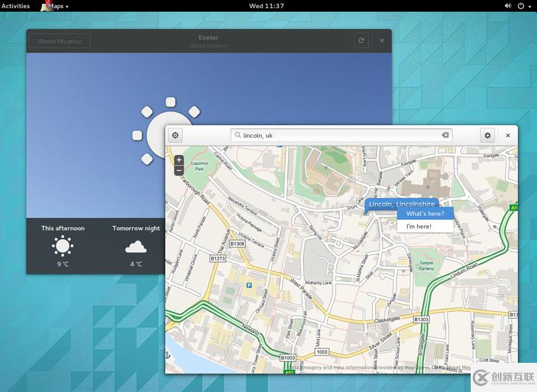The image size is (537, 392).
Task: Clear the Maps search field text
Action: (x=445, y=135)
